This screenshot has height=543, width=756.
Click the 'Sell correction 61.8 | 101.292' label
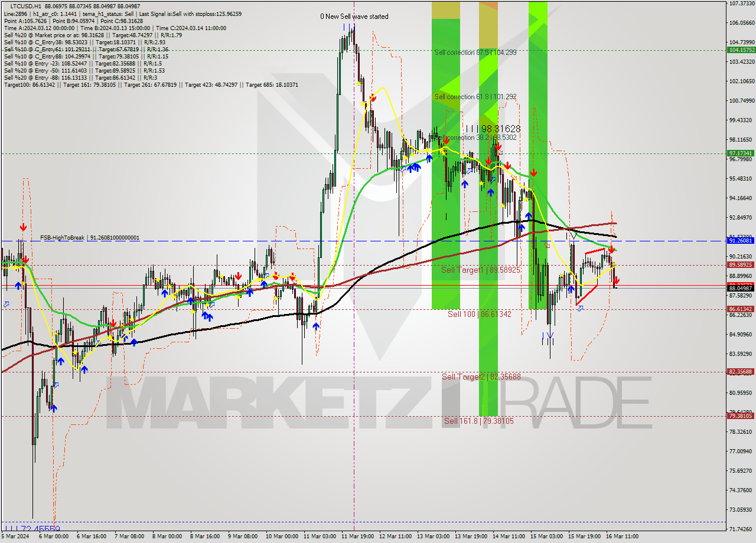pos(475,97)
